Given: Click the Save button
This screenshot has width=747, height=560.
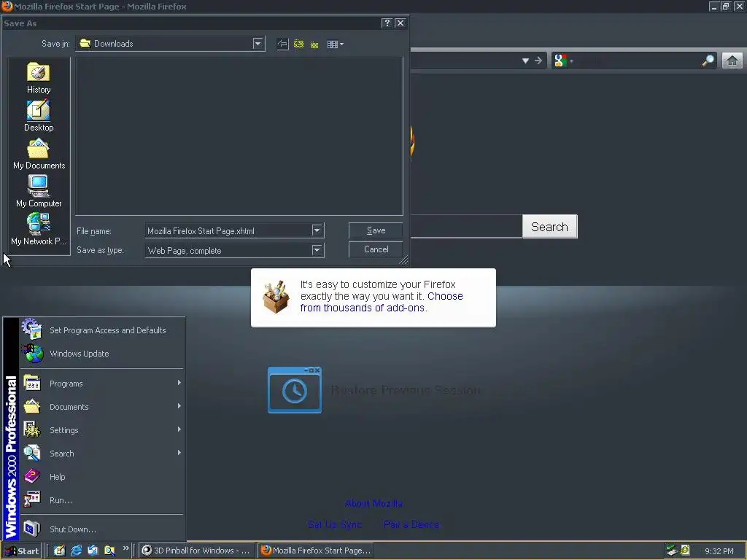Looking at the screenshot, I should point(376,230).
